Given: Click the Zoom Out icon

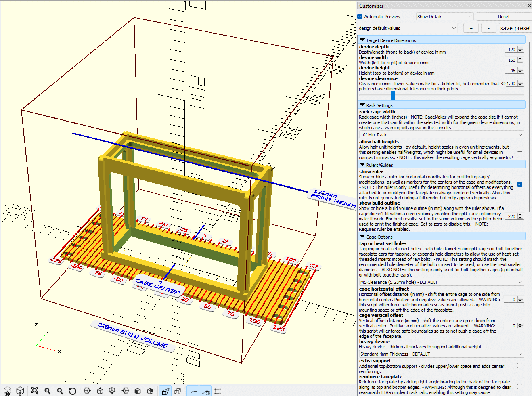Looking at the screenshot, I should [x=60, y=391].
